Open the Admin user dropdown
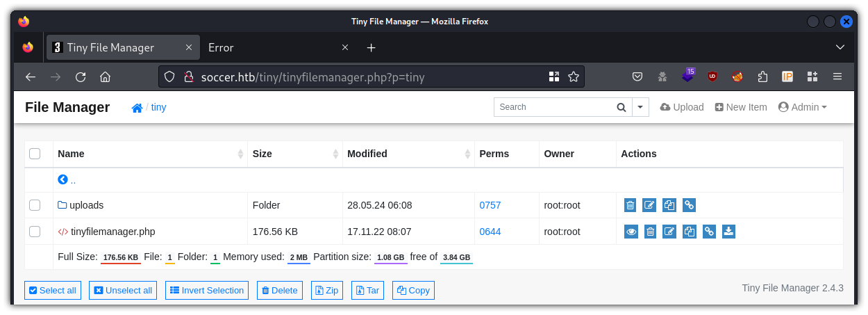The width and height of the screenshot is (868, 315). (803, 107)
